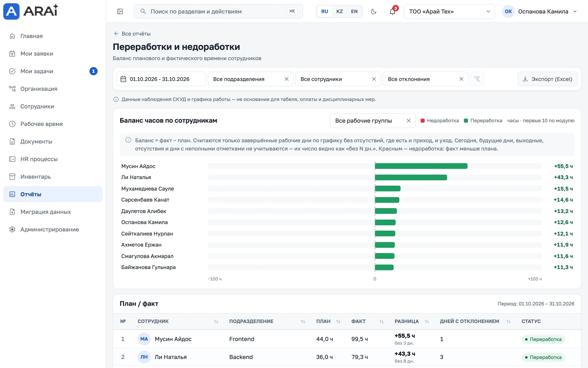The height and width of the screenshot is (368, 588).
Task: Go to Главная in sidebar
Action: 53,36
